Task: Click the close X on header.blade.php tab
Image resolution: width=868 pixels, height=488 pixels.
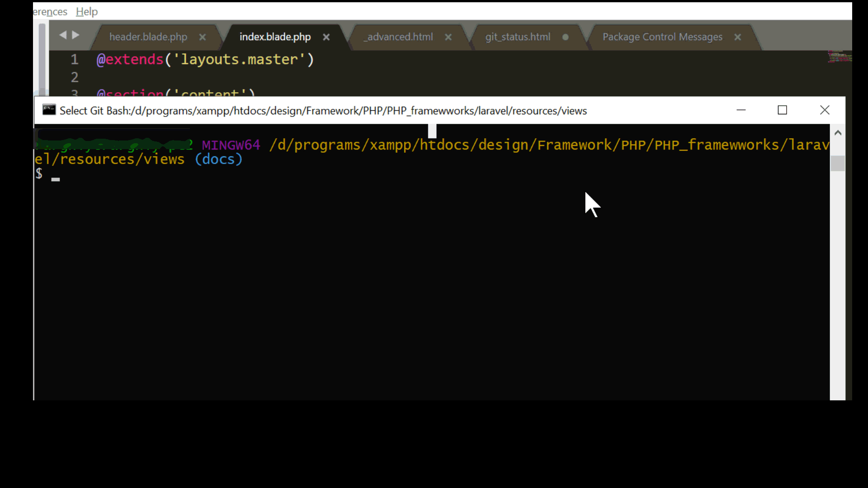Action: pos(202,38)
